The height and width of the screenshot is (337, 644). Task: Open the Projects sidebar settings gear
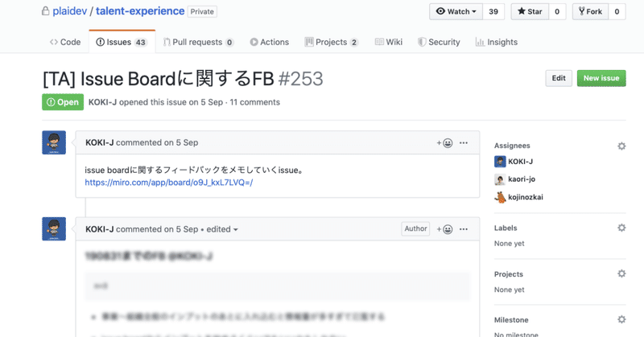pyautogui.click(x=621, y=273)
